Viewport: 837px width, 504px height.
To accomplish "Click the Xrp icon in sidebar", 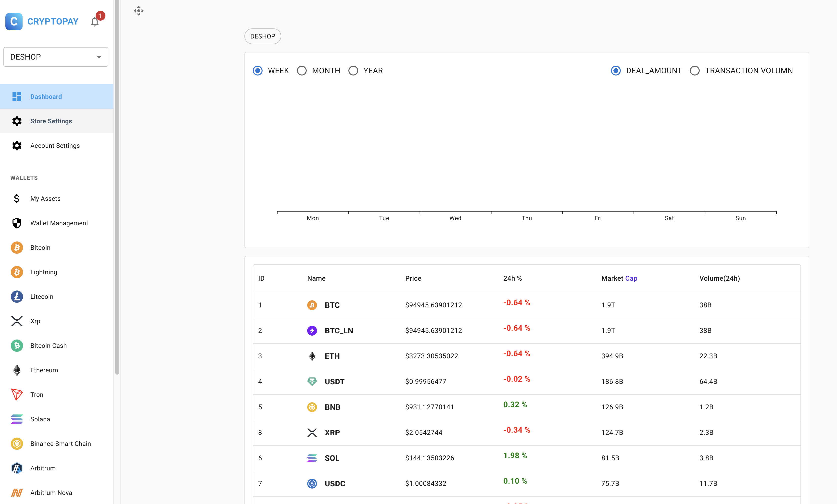I will pos(17,321).
